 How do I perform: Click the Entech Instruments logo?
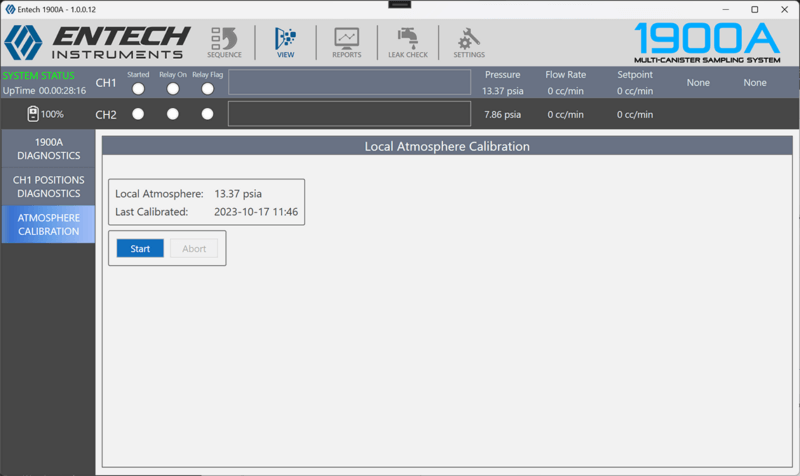tap(95, 42)
